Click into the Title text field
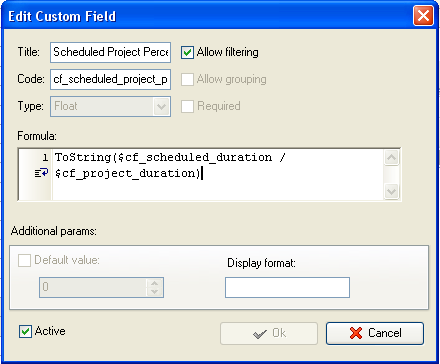The width and height of the screenshot is (440, 364). tap(110, 52)
